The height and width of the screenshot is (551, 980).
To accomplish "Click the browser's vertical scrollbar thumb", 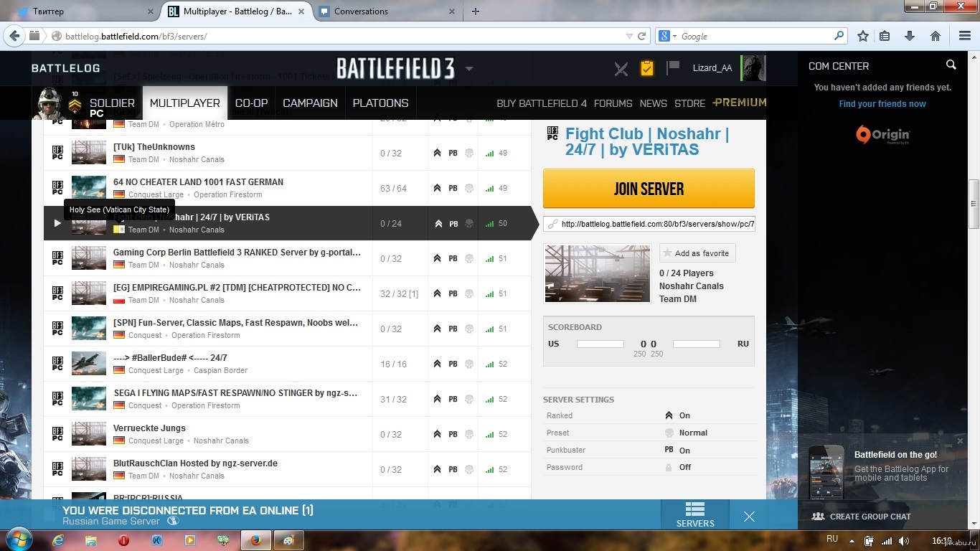I will [974, 204].
